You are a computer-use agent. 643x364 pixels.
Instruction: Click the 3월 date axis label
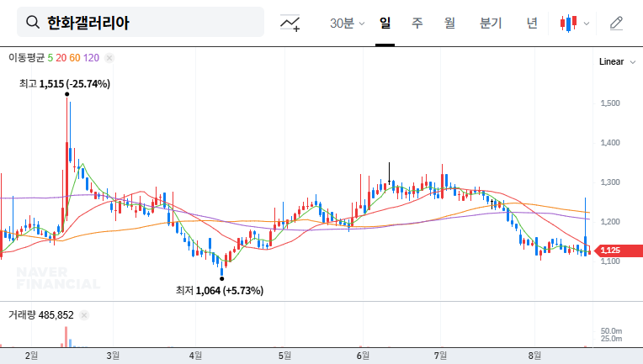[113, 356]
